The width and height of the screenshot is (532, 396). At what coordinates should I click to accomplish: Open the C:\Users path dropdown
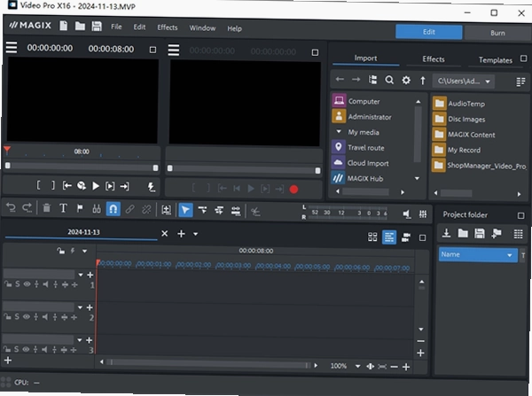pos(463,82)
